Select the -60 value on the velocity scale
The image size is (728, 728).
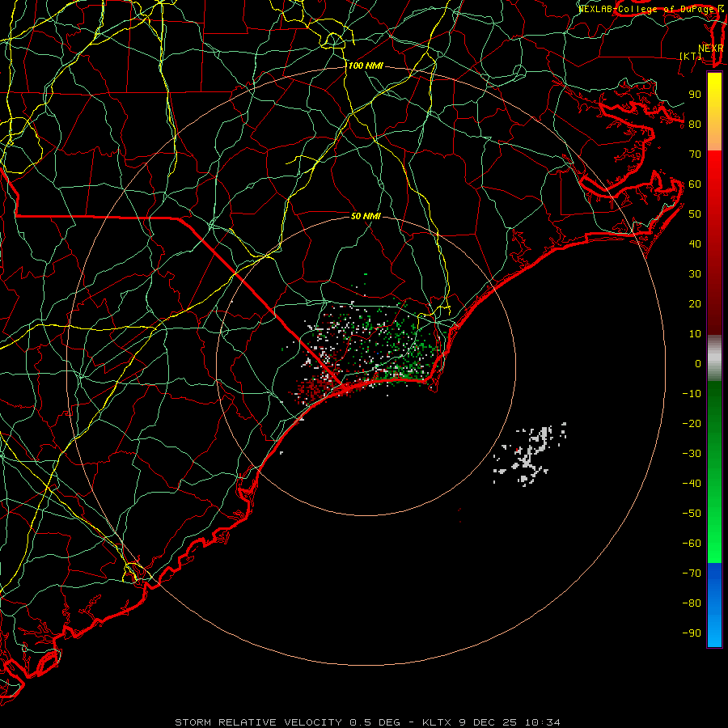tap(692, 544)
